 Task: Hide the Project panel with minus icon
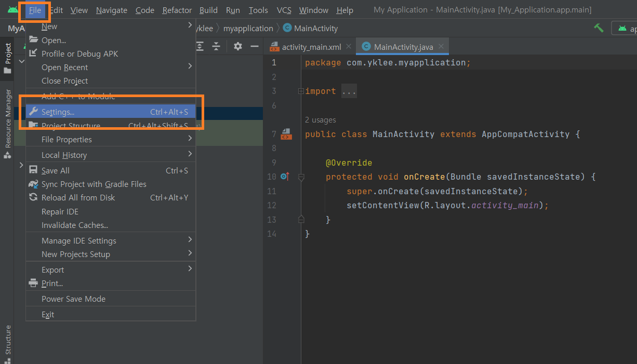tap(255, 46)
